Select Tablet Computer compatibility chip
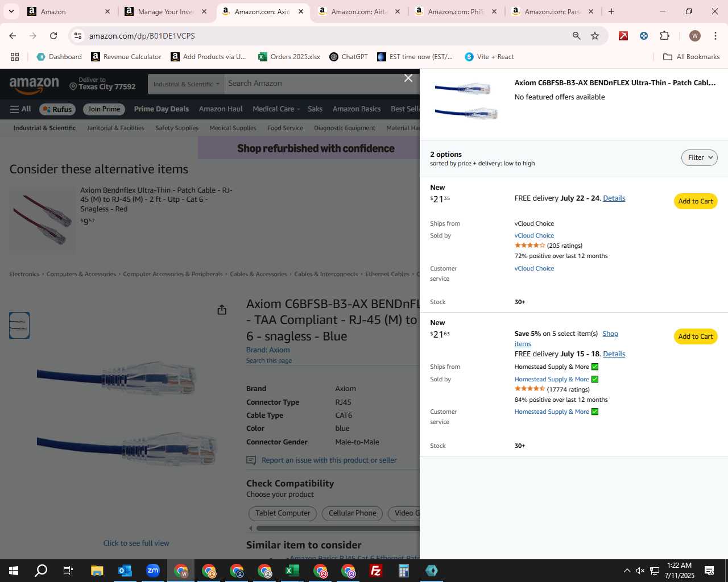Screen dimensions: 728x582 (283, 513)
